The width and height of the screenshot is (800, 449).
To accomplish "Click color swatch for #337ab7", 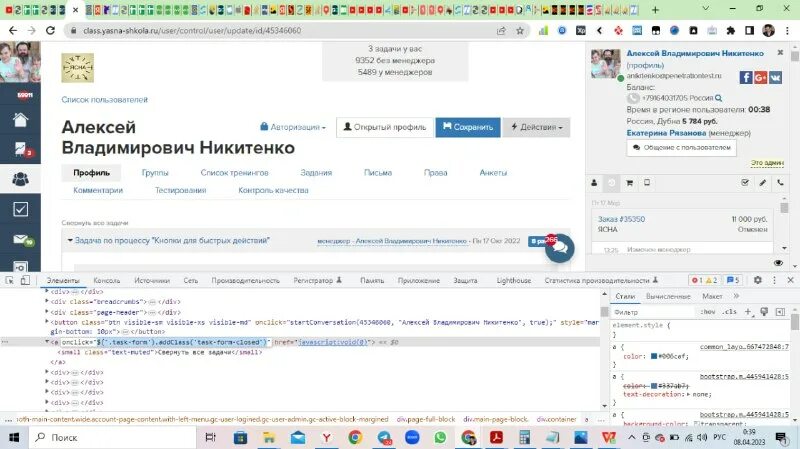I will (x=654, y=386).
